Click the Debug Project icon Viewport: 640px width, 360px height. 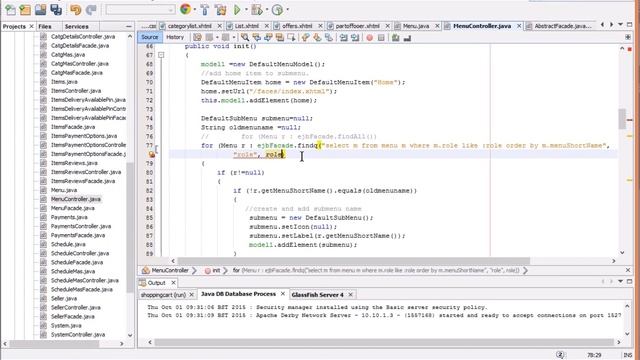tap(257, 9)
